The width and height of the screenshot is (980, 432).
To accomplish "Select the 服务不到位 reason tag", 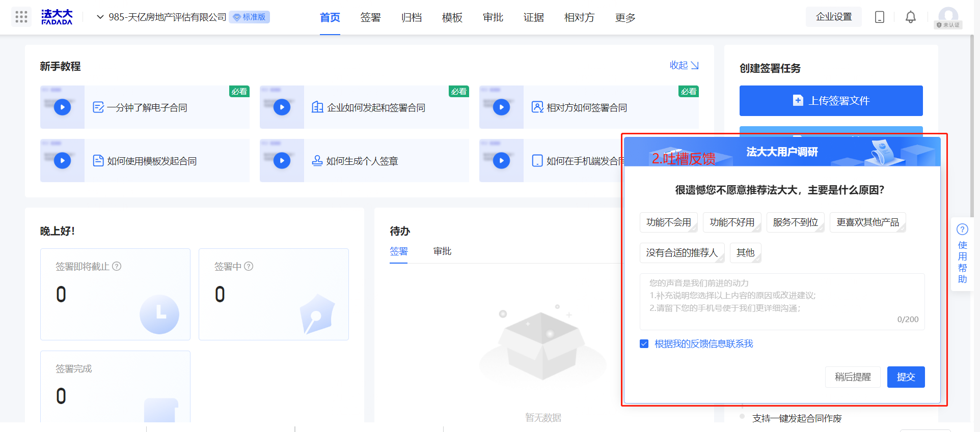I will (x=796, y=222).
